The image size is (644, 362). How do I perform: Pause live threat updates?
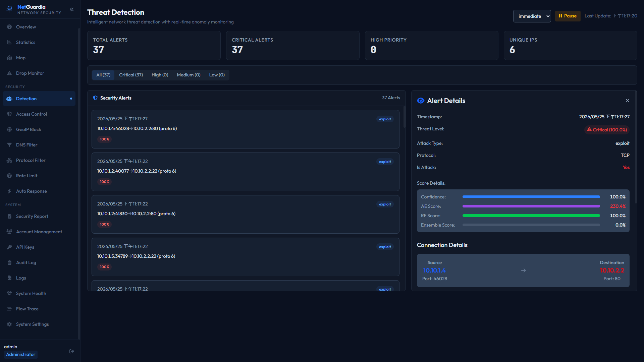point(568,16)
